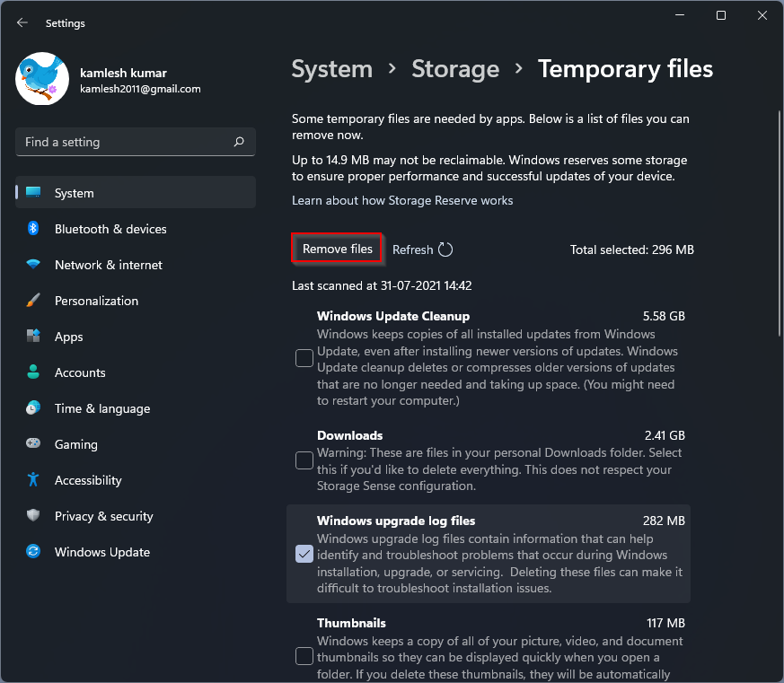Uncheck Windows upgrade log files checkbox

(x=304, y=554)
